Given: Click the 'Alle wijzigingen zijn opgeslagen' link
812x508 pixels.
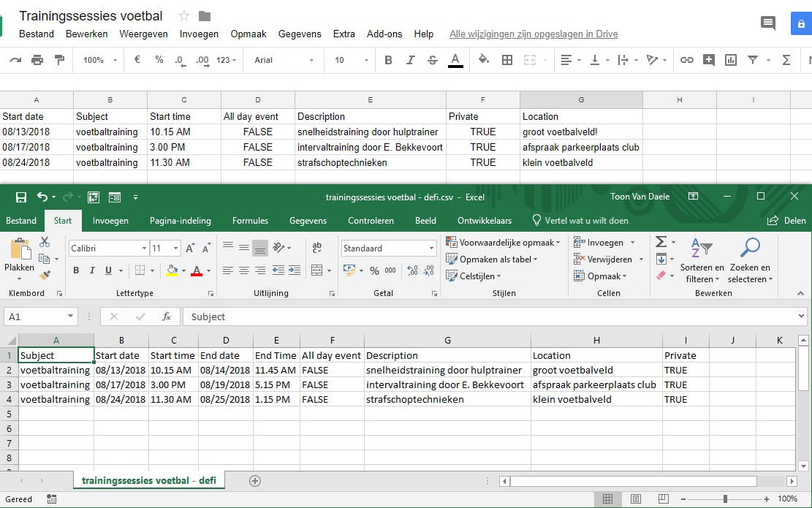Looking at the screenshot, I should 534,34.
